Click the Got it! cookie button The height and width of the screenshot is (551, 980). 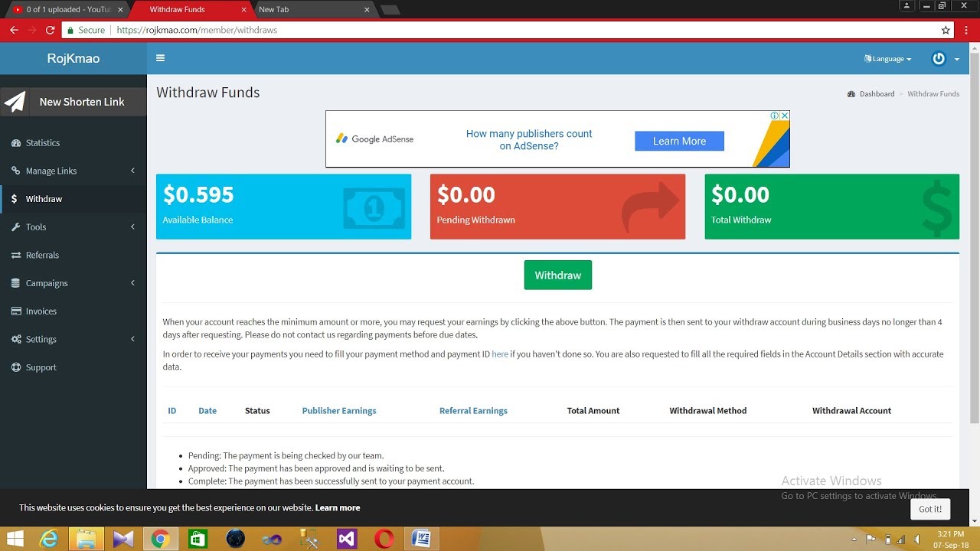930,509
